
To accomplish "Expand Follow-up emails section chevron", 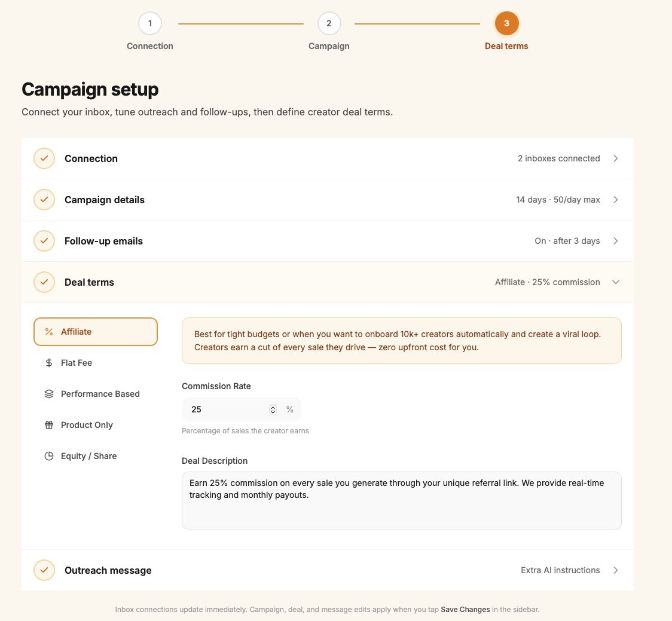I will 615,241.
